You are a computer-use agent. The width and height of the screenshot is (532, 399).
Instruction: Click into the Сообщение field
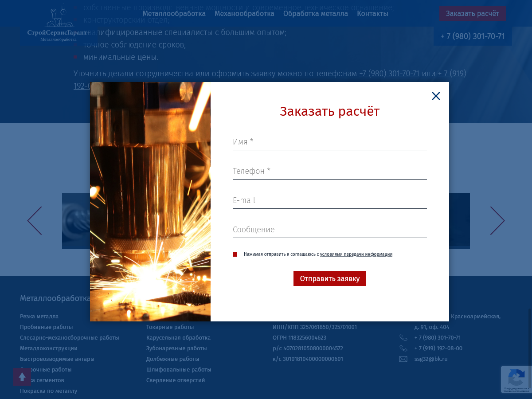point(329,230)
